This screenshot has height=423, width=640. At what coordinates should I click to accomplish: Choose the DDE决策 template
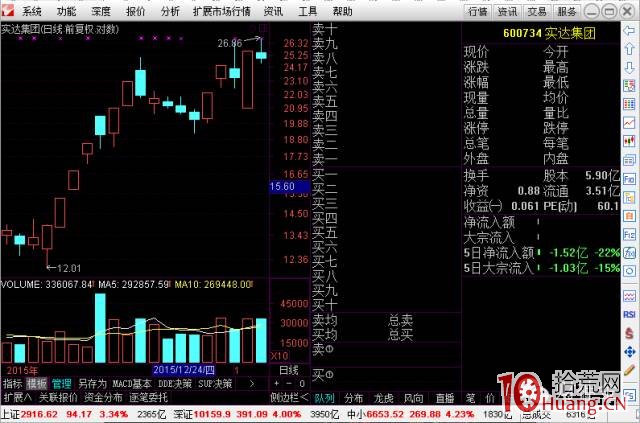[x=175, y=384]
